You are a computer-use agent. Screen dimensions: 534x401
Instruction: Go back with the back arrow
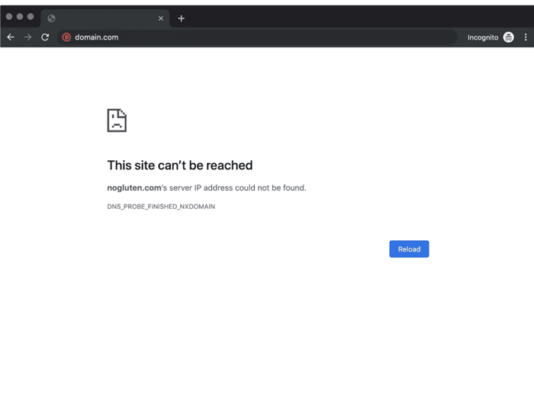click(11, 37)
